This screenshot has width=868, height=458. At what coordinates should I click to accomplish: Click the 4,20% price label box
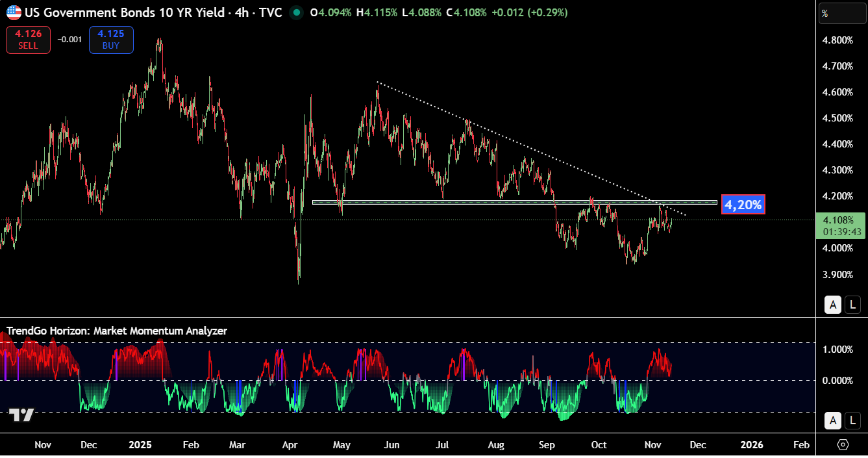pos(743,205)
